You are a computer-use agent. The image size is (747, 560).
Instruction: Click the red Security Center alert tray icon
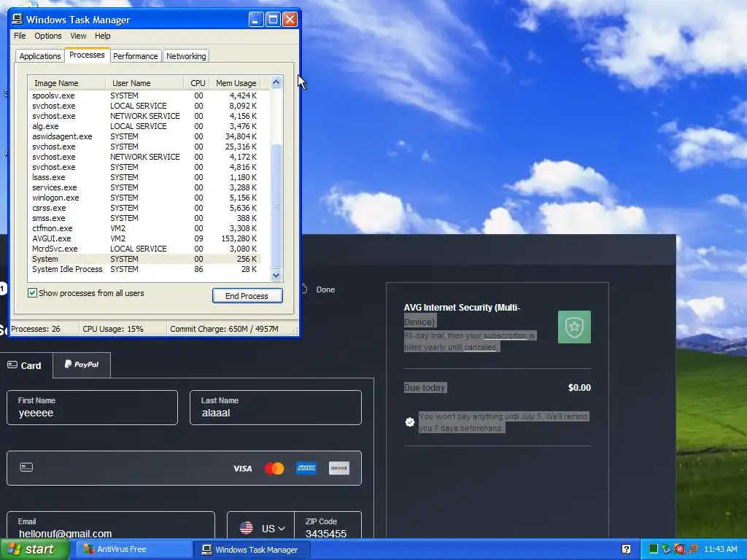click(x=679, y=549)
